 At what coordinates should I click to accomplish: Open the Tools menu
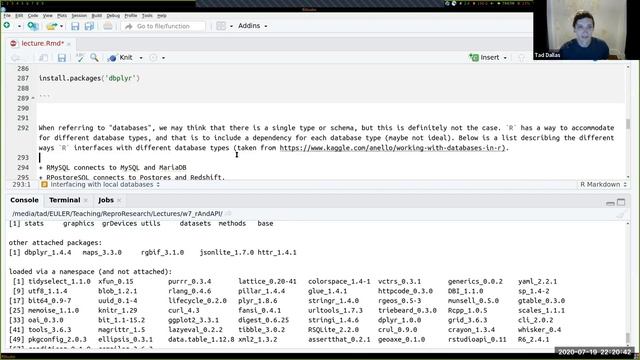147,16
